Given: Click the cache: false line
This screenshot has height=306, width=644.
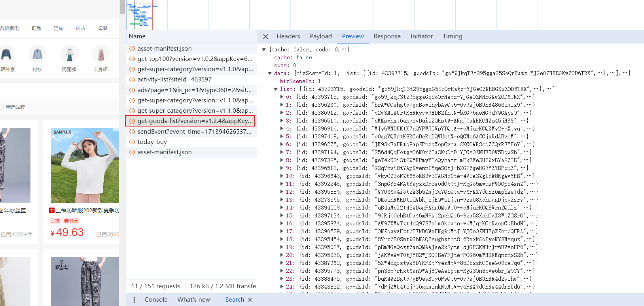Looking at the screenshot, I should 293,57.
